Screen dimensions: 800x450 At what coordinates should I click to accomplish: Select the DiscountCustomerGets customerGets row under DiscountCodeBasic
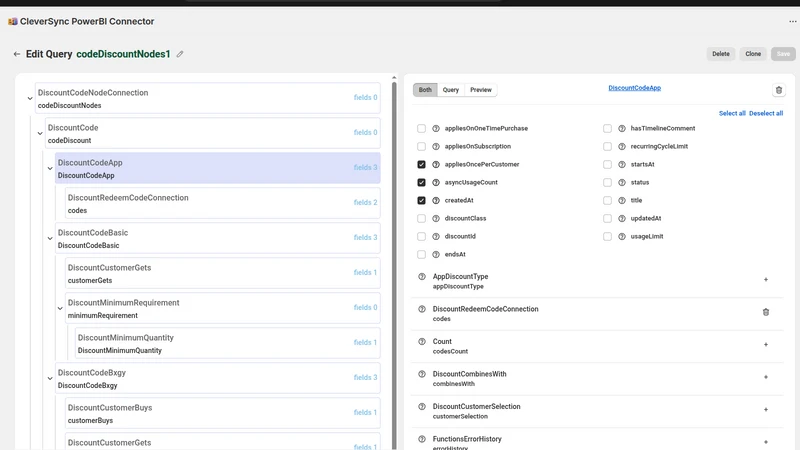[222, 273]
